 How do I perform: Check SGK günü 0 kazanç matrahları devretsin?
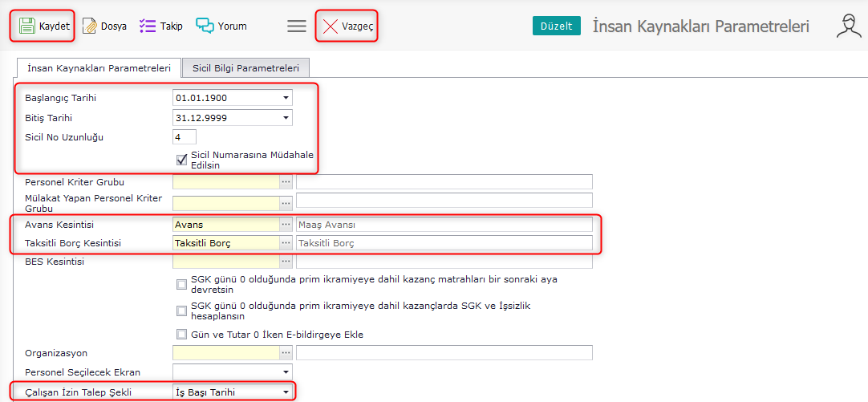tap(181, 284)
